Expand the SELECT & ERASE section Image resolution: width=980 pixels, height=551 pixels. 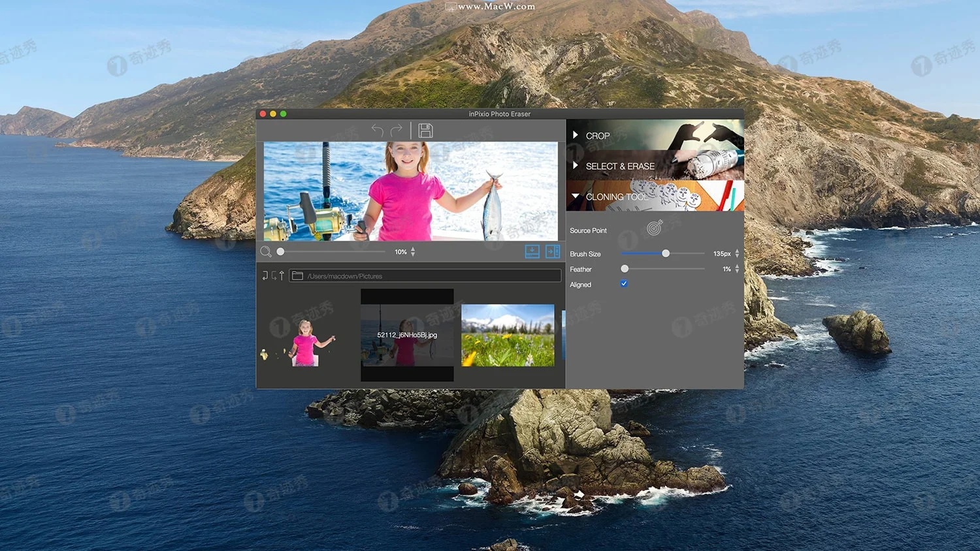[576, 166]
